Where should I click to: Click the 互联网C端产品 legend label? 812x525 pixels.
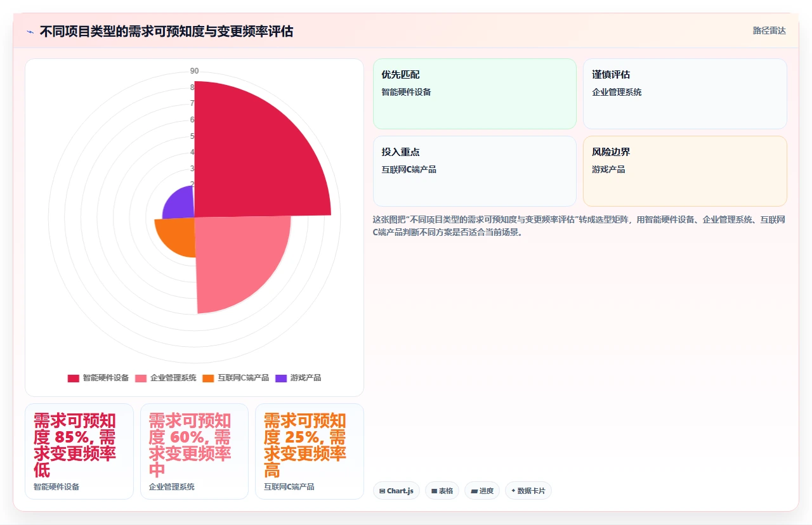coord(244,378)
